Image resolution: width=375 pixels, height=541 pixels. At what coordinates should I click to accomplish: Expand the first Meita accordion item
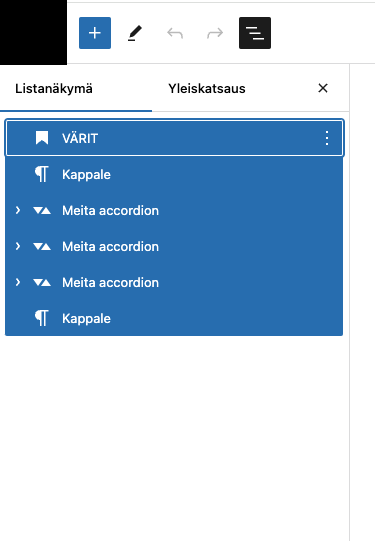click(18, 210)
